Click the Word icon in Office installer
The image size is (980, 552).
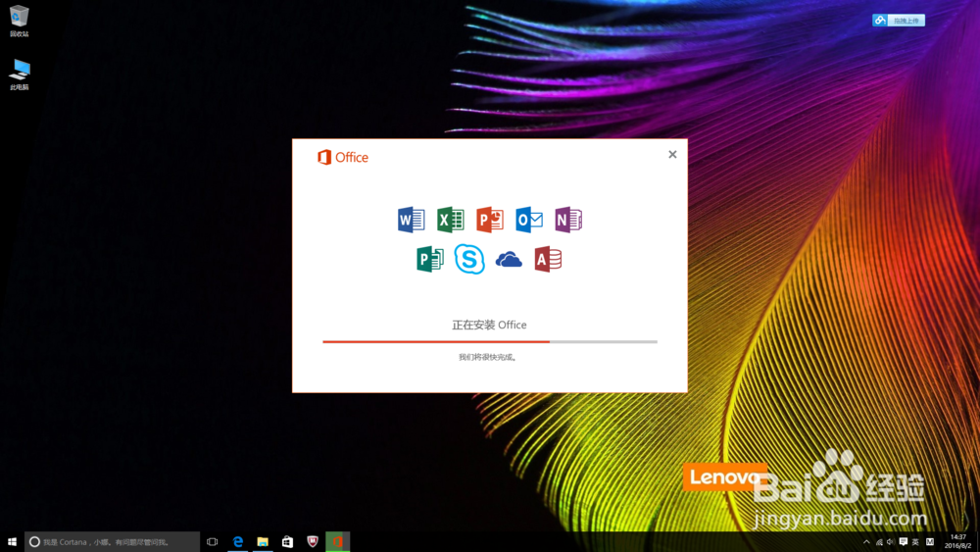pos(412,220)
